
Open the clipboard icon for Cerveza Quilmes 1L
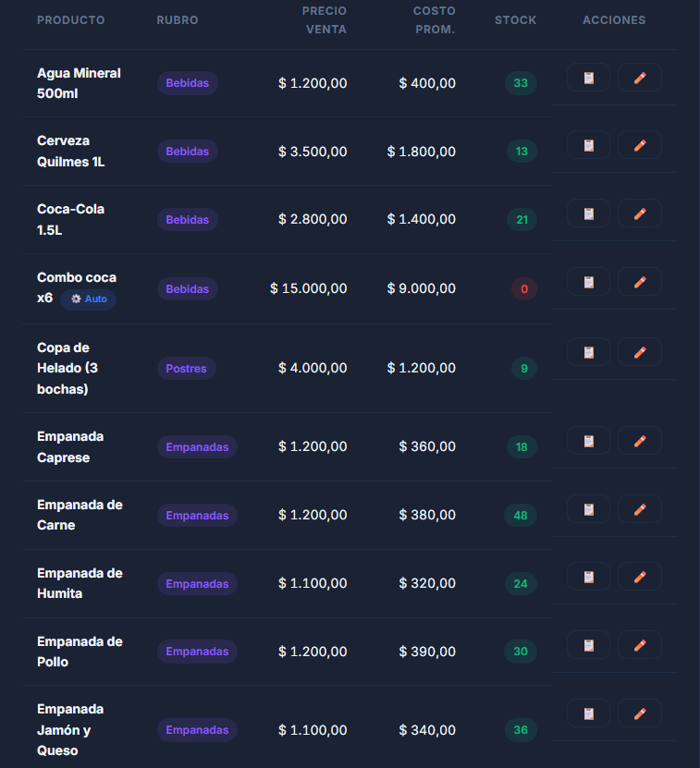[x=588, y=145]
